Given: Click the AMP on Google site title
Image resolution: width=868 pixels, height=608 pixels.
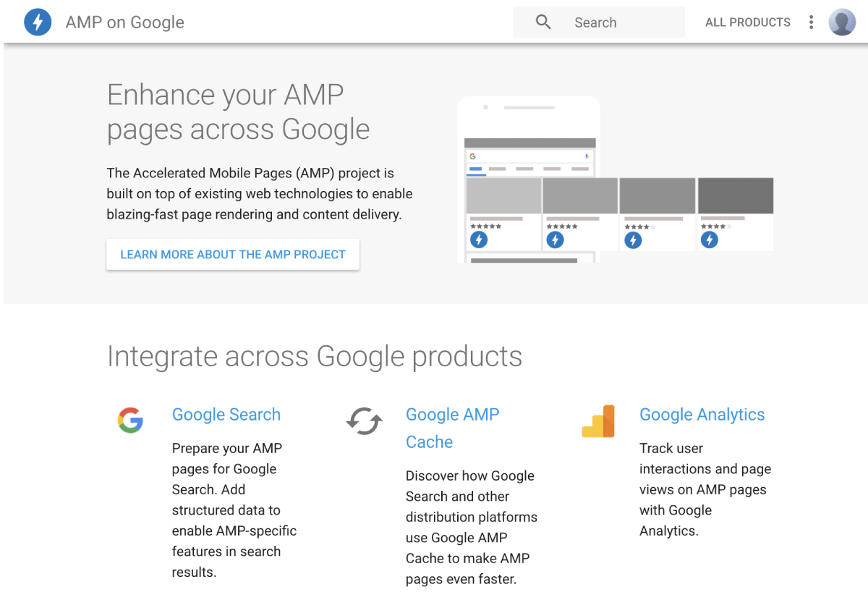Looking at the screenshot, I should pos(125,22).
